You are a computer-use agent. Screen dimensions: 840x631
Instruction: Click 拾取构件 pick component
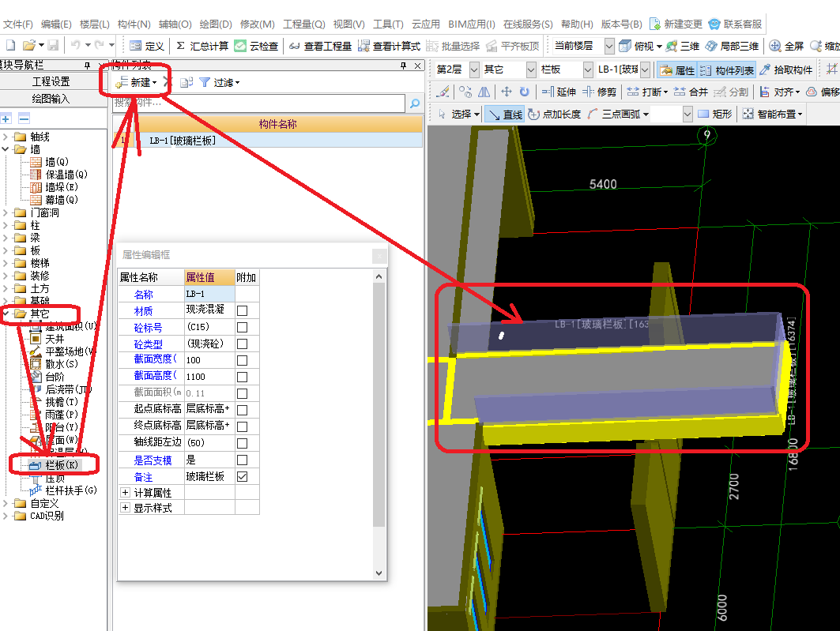[786, 69]
